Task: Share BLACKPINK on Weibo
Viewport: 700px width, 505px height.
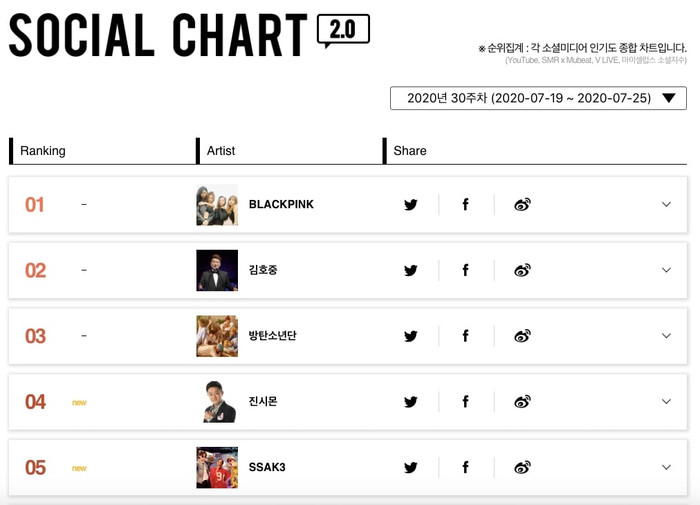Action: click(522, 205)
